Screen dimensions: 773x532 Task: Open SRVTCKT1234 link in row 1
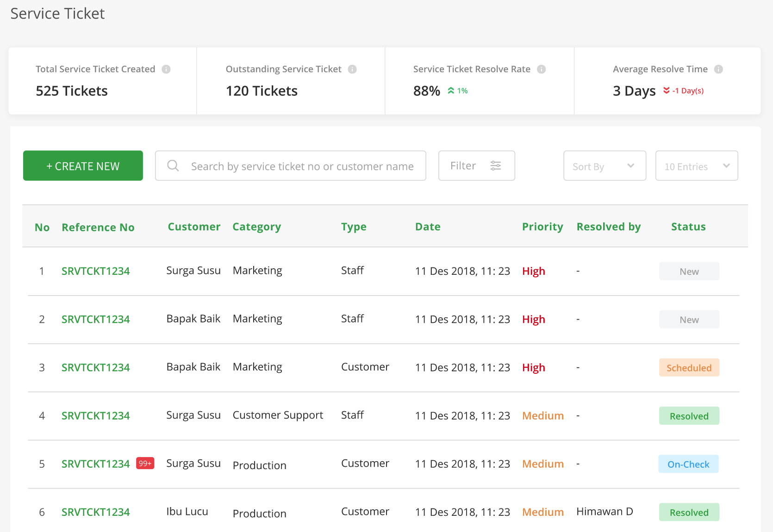tap(96, 271)
